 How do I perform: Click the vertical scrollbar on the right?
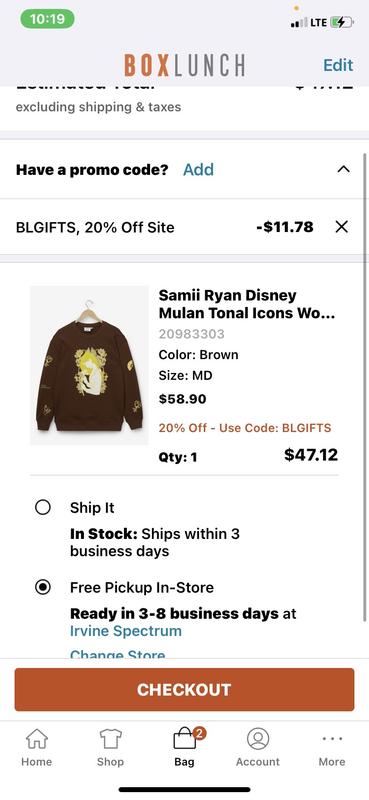[x=365, y=388]
